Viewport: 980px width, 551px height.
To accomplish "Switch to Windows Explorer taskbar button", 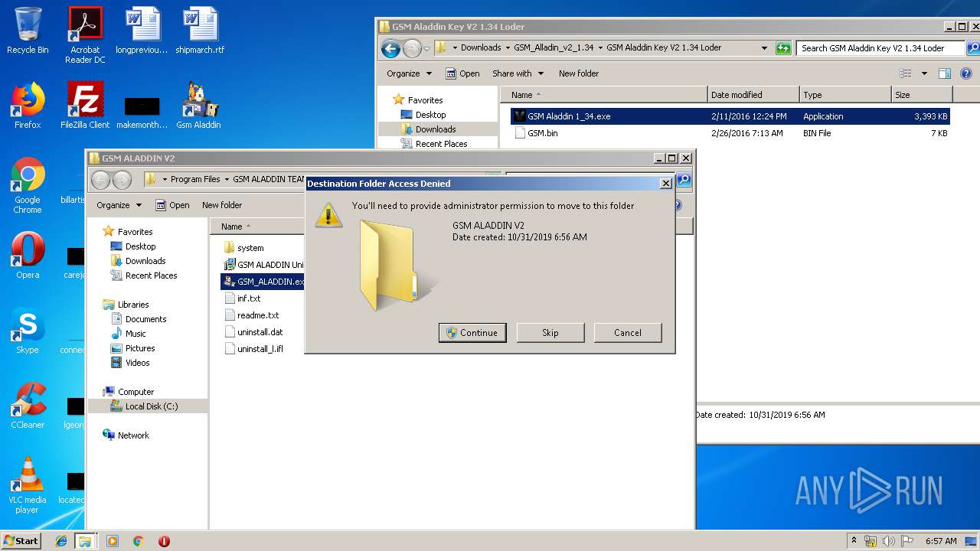I will (x=85, y=541).
